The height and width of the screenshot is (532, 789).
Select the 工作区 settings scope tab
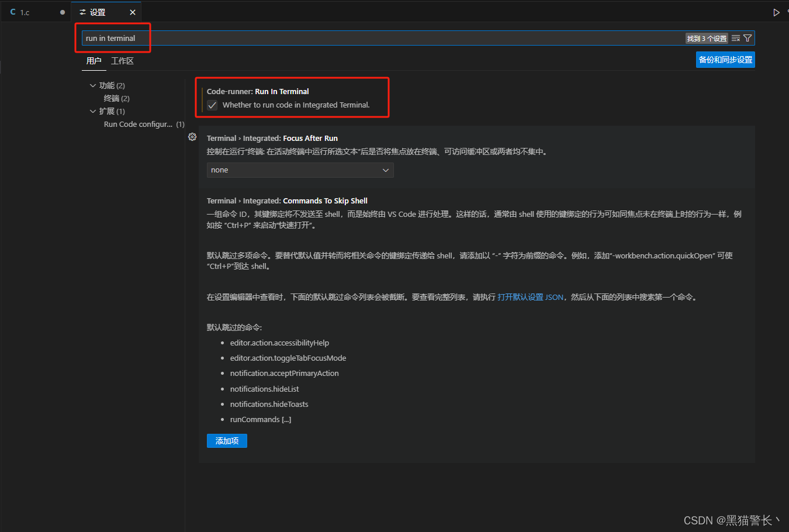[x=122, y=61]
